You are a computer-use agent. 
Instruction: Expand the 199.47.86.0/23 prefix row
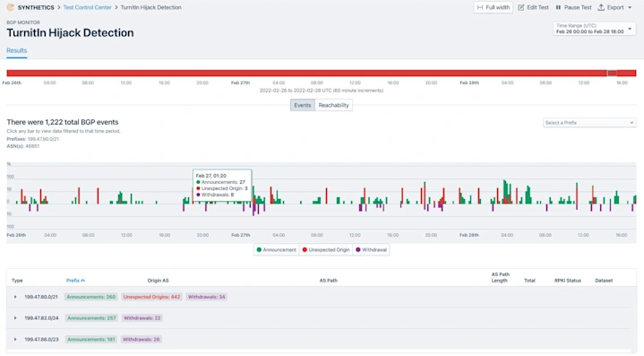15,340
